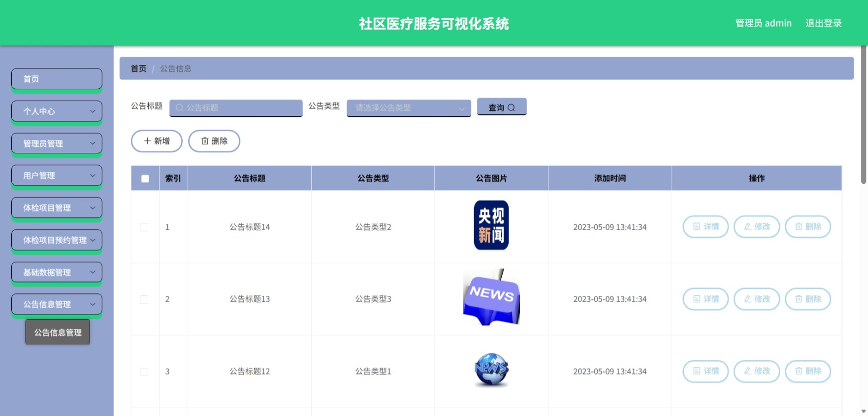This screenshot has width=868, height=416.
Task: Expand 体检项目管理 sidebar menu
Action: [57, 208]
